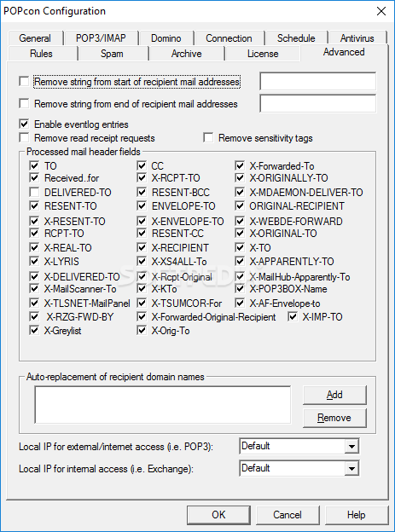Click the auto-replacement domain names list
This screenshot has width=395, height=532.
pyautogui.click(x=163, y=404)
